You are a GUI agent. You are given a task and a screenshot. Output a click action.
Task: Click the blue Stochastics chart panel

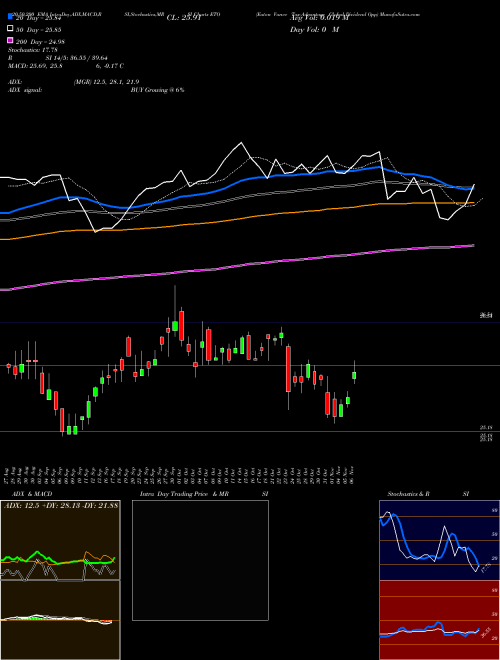[x=439, y=540]
